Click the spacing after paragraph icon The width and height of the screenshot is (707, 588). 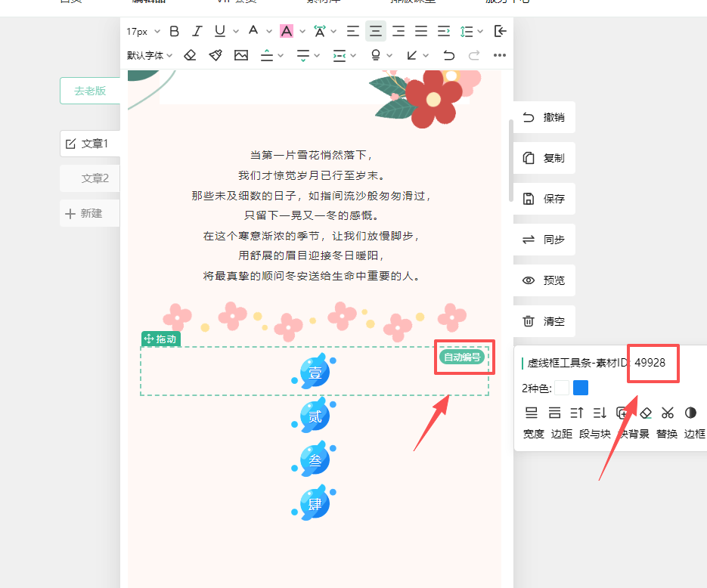(x=303, y=55)
